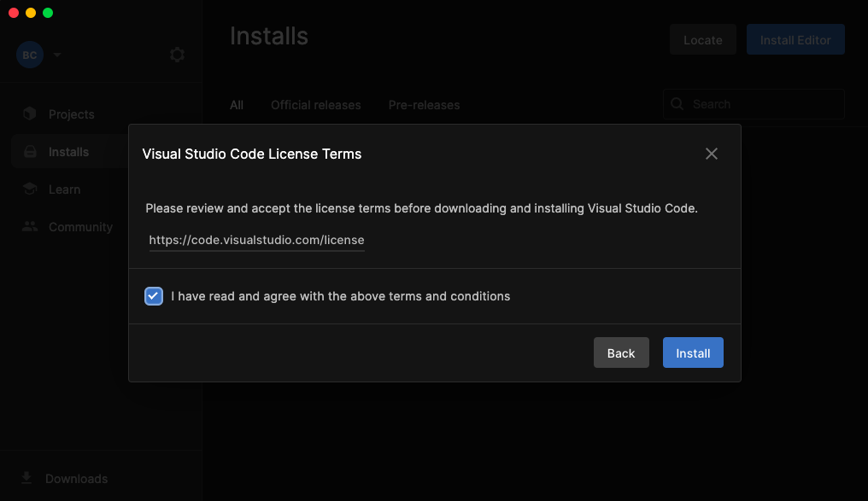Click the Learn graduation cap icon
Image resolution: width=868 pixels, height=501 pixels.
tap(30, 189)
